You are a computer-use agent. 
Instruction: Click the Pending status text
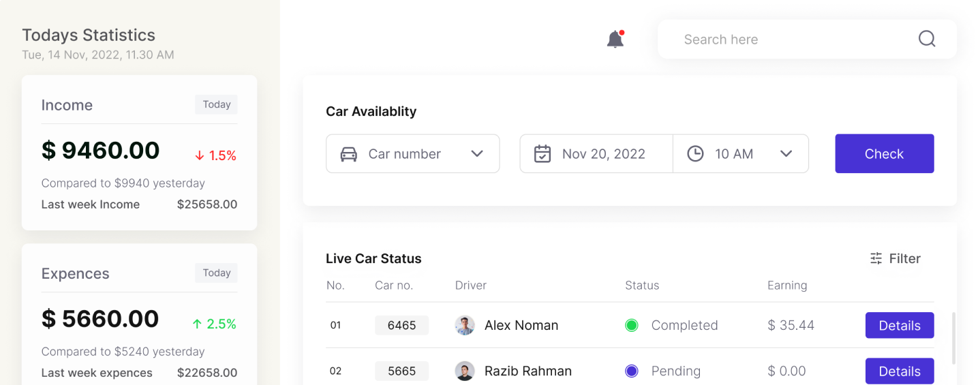coord(676,371)
